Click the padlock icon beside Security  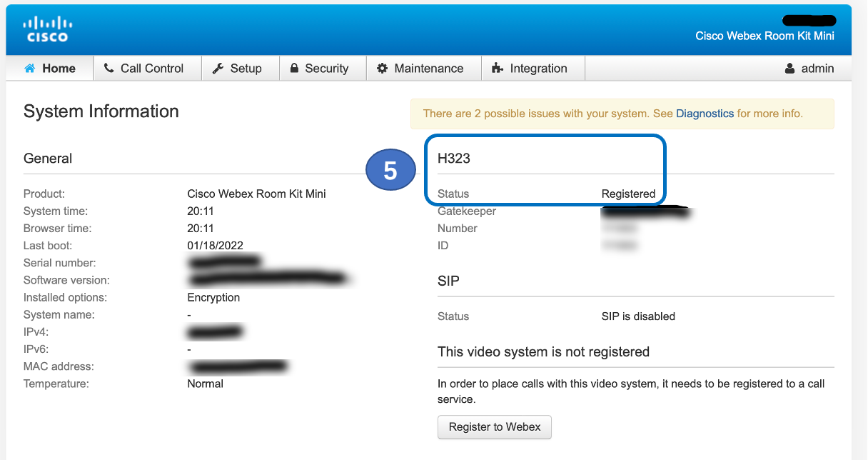pyautogui.click(x=294, y=69)
